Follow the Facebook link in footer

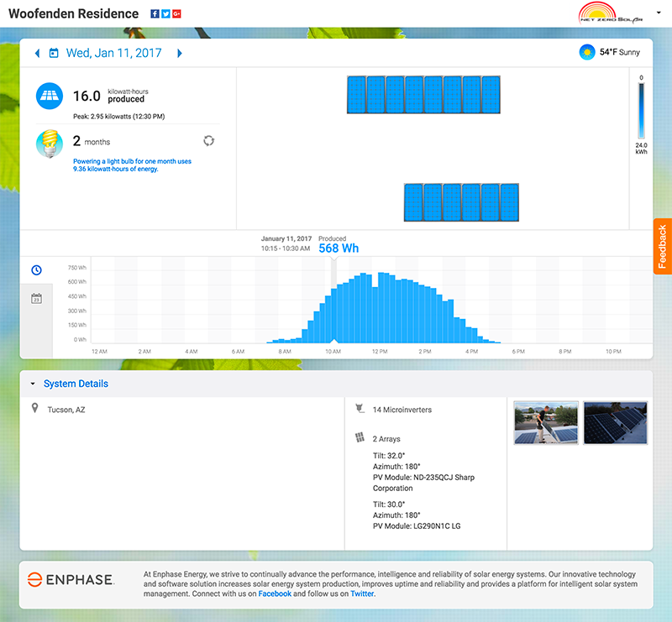click(x=275, y=593)
